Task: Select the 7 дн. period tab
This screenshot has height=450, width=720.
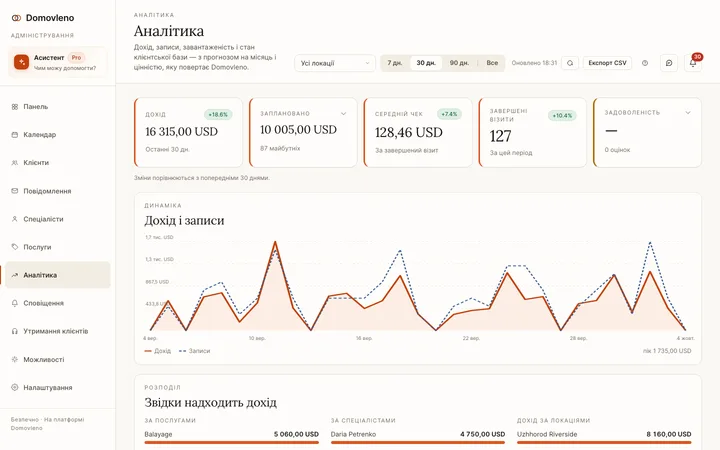Action: point(394,63)
